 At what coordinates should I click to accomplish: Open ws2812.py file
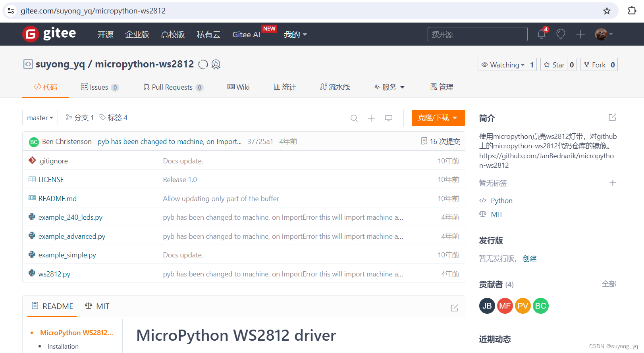point(54,274)
